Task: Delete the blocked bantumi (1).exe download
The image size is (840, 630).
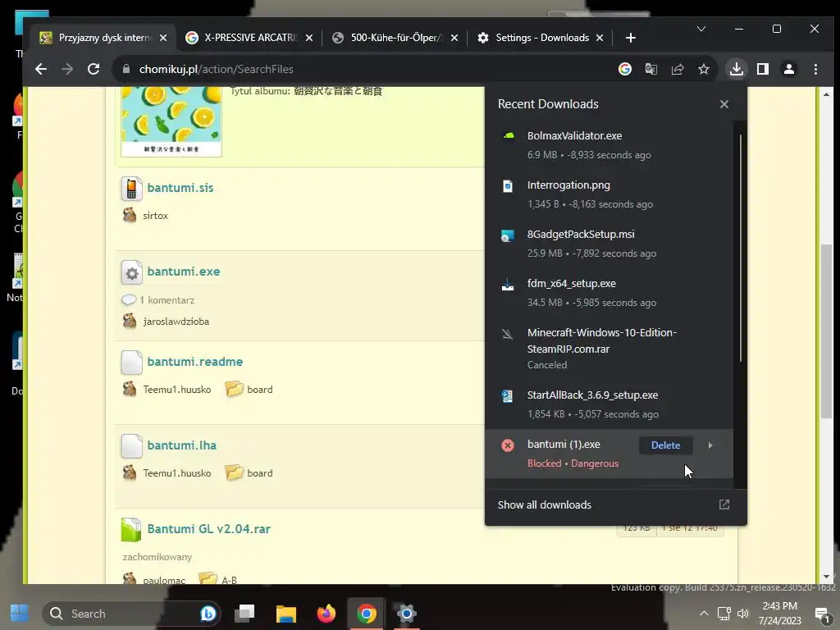Action: coord(665,445)
